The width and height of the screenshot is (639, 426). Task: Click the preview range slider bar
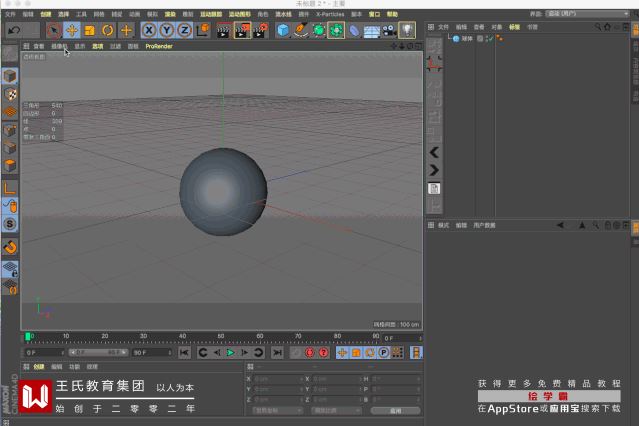point(98,353)
